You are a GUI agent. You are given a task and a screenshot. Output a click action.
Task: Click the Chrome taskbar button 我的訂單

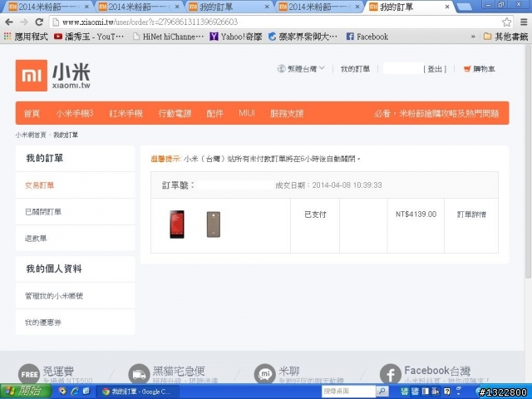[137, 392]
